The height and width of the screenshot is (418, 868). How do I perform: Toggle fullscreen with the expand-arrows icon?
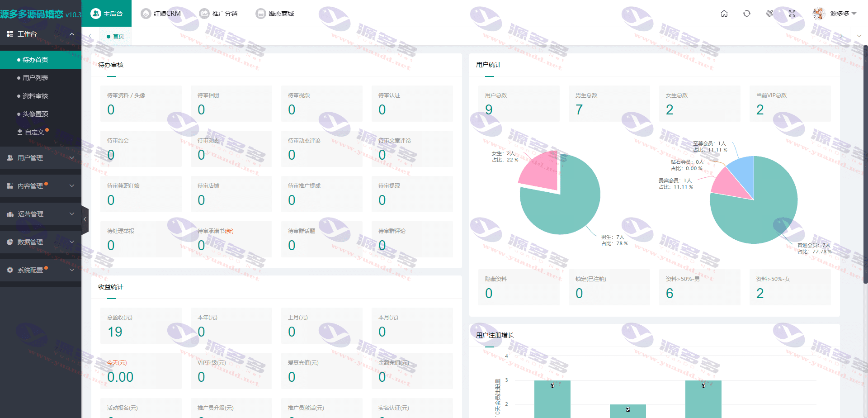coord(792,14)
